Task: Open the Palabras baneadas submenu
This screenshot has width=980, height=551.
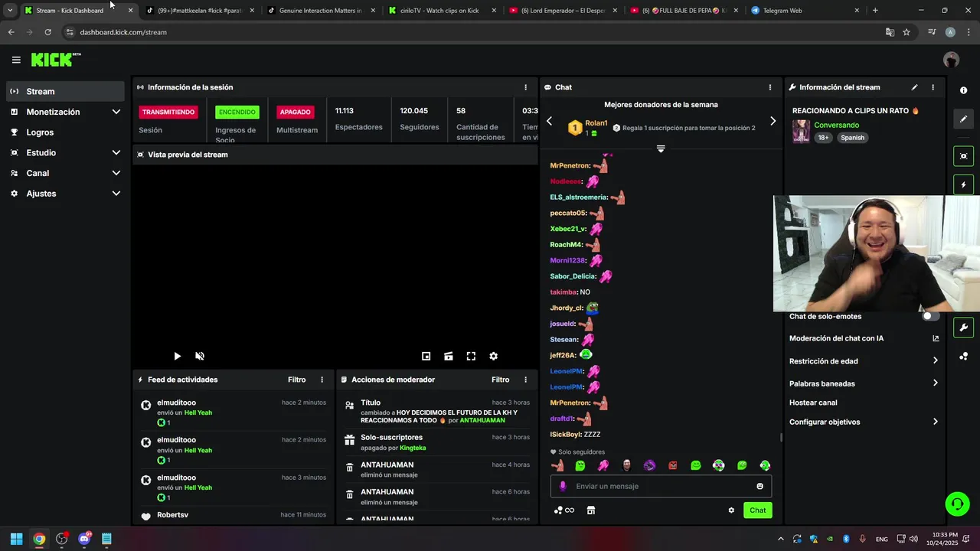Action: 864,383
